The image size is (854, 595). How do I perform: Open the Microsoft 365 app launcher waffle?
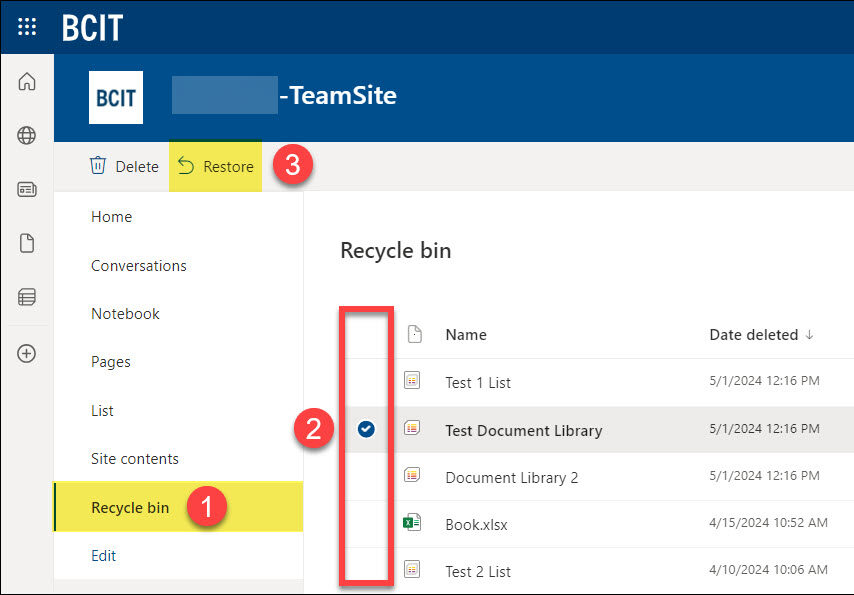pyautogui.click(x=27, y=27)
